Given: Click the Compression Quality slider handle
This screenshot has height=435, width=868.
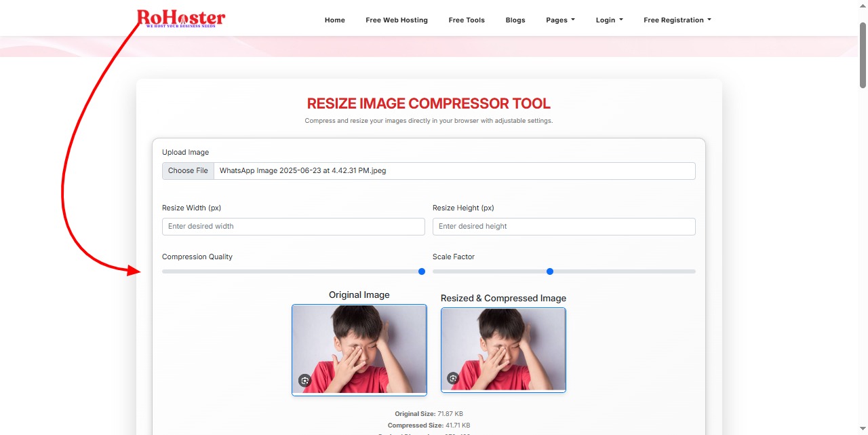Looking at the screenshot, I should tap(422, 271).
